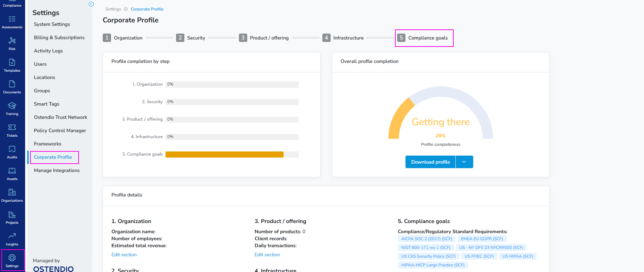Go to the Infrastructure step tab
Image resolution: width=644 pixels, height=272 pixels.
click(348, 38)
